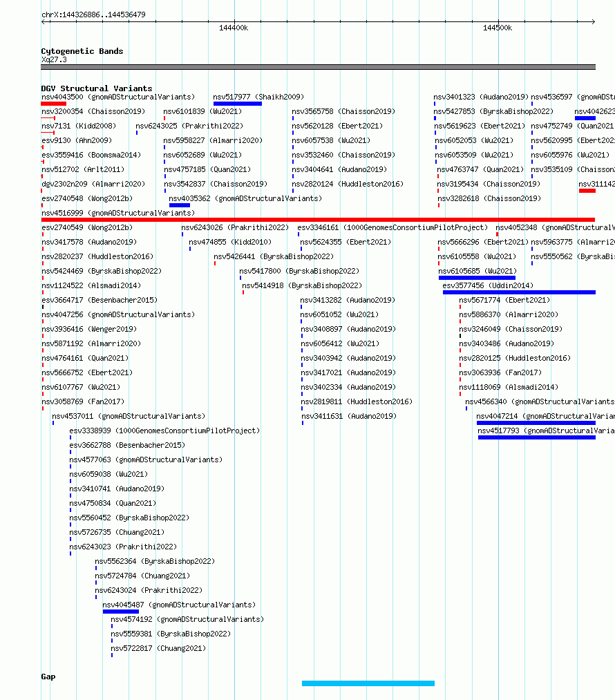
Task: Click nsv5414918 (ByrskaBishop2022) label
Action: pyautogui.click(x=302, y=285)
